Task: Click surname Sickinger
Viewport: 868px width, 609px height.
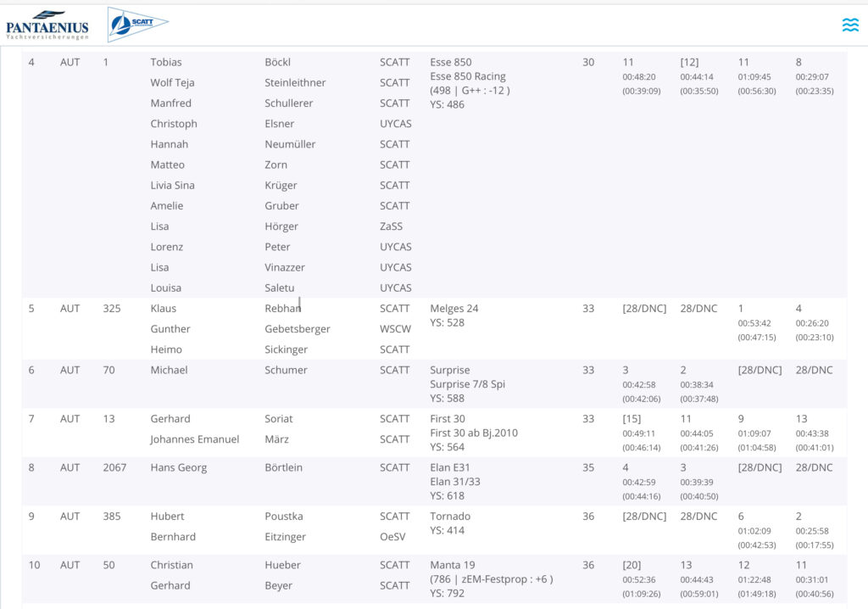Action: [x=286, y=349]
